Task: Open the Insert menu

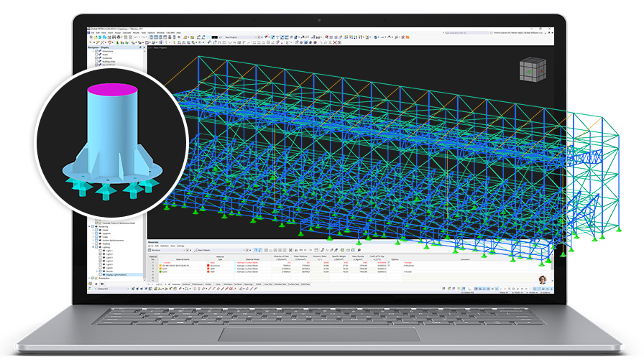Action: tap(110, 33)
